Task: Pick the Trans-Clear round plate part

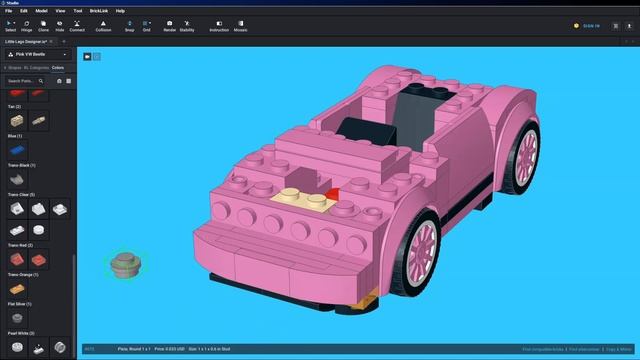Action: tap(38, 230)
